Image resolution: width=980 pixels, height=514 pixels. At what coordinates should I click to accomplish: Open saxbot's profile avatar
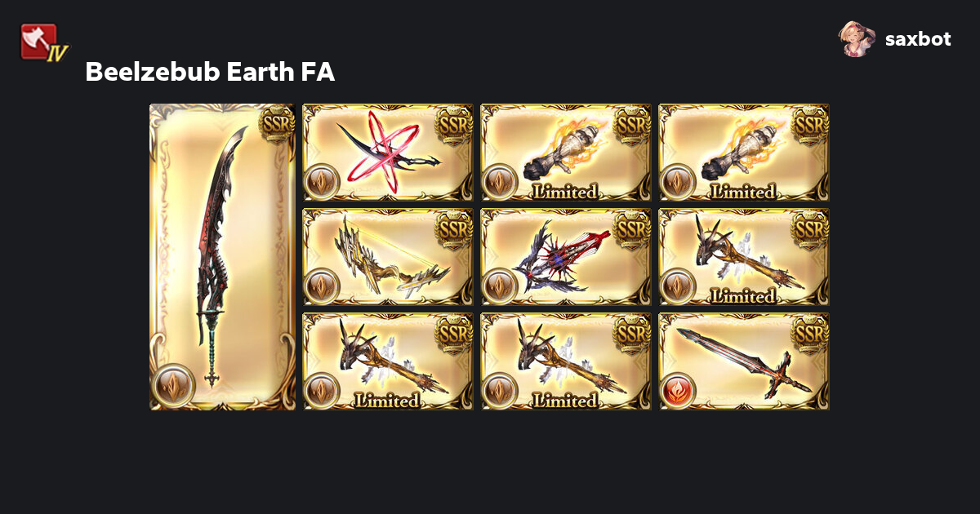coord(857,39)
